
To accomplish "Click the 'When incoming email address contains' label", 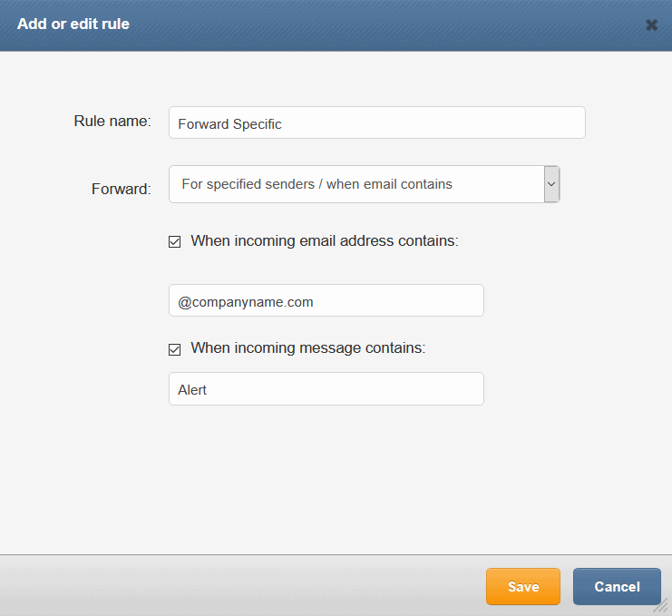I will tap(325, 241).
